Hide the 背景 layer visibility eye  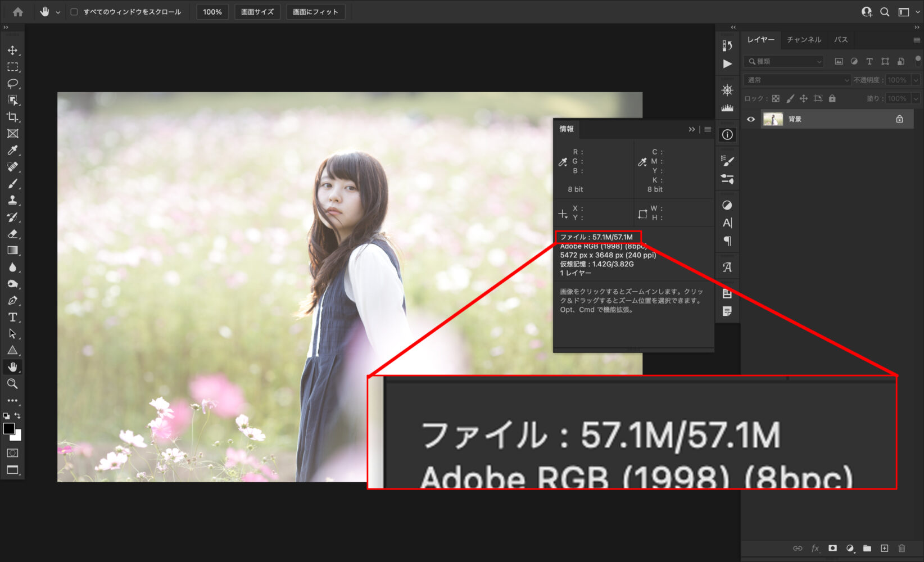pyautogui.click(x=751, y=119)
